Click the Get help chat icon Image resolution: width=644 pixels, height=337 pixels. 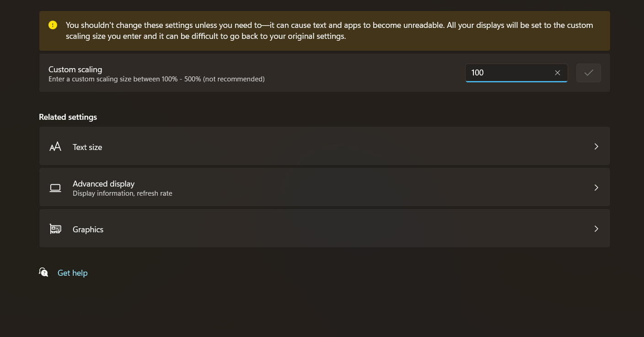tap(43, 273)
